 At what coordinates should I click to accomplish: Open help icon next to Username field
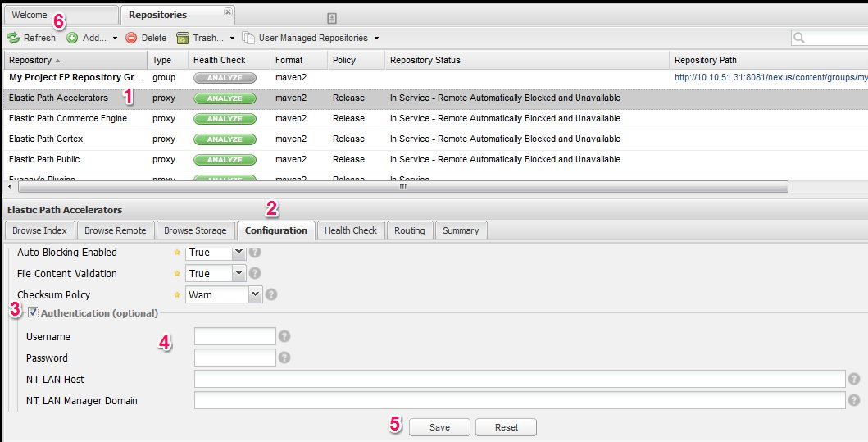[284, 336]
